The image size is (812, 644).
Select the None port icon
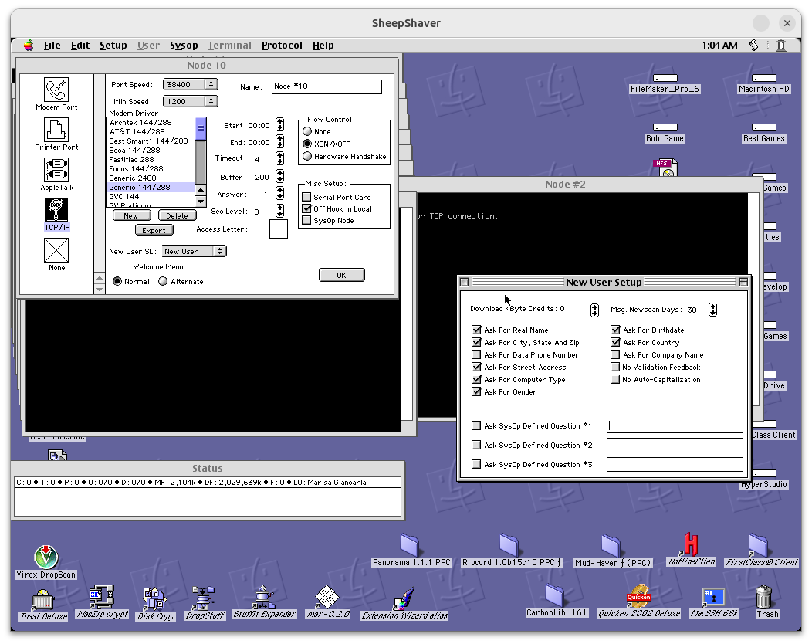pos(56,250)
